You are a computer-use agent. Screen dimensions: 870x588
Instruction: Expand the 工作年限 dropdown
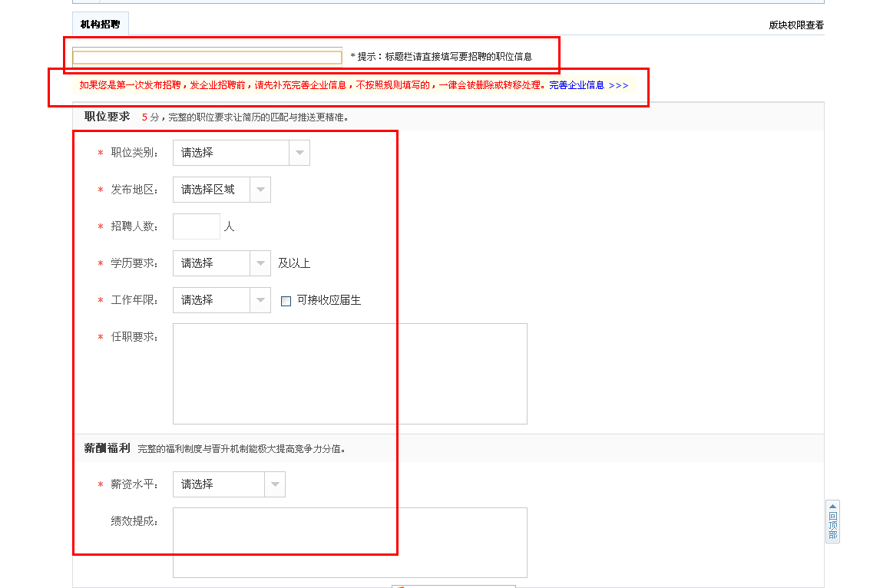(222, 300)
